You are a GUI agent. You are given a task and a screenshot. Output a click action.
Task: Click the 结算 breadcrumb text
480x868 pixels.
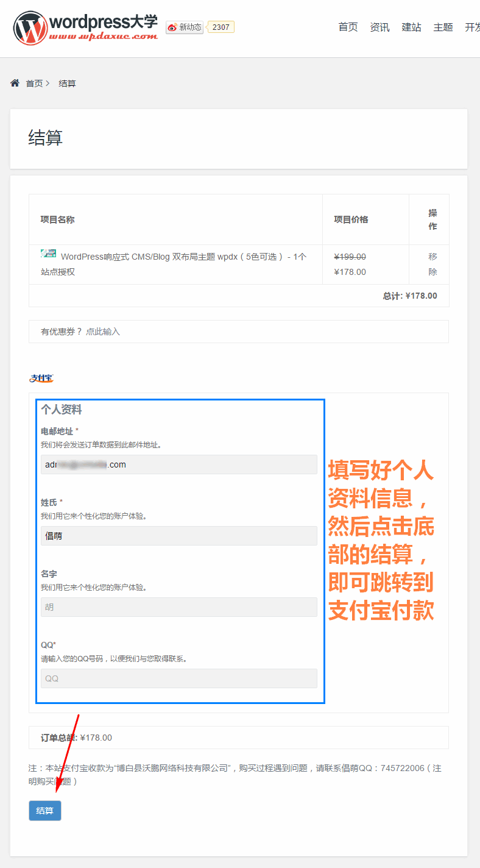(67, 84)
